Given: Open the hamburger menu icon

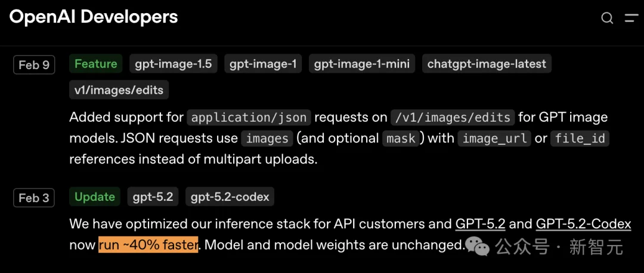Looking at the screenshot, I should tap(631, 18).
